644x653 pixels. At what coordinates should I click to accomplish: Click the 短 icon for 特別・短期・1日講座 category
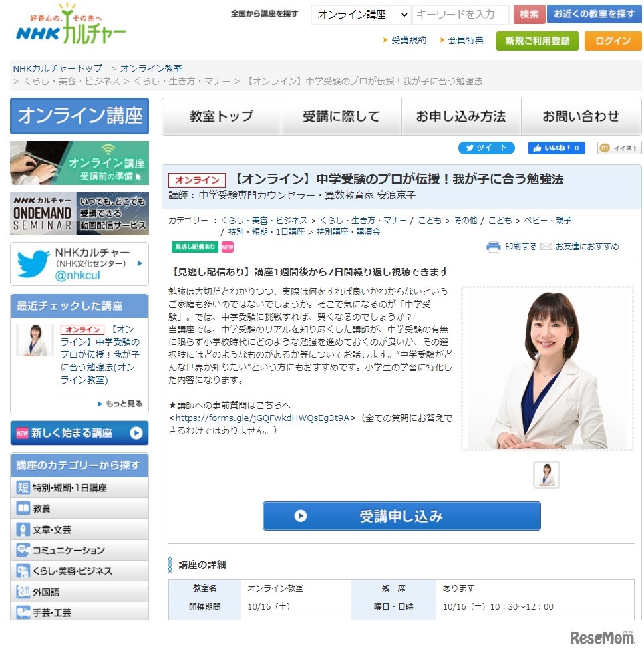tap(23, 486)
